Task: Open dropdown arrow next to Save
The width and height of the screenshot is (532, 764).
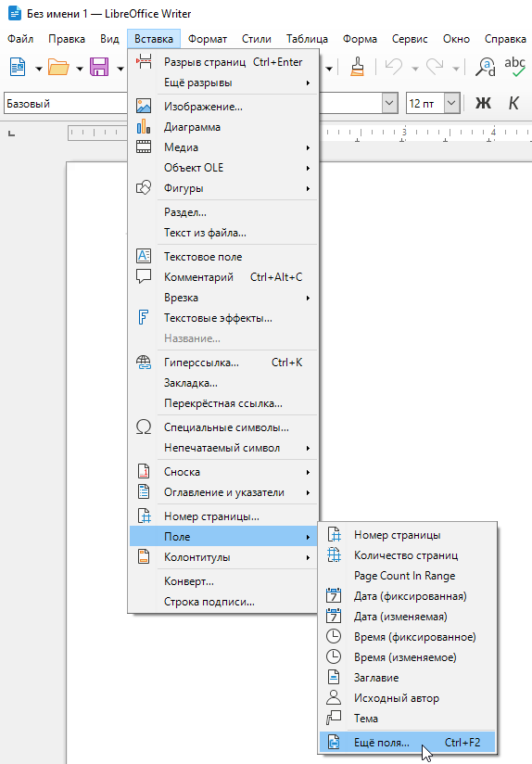Action: [x=120, y=69]
